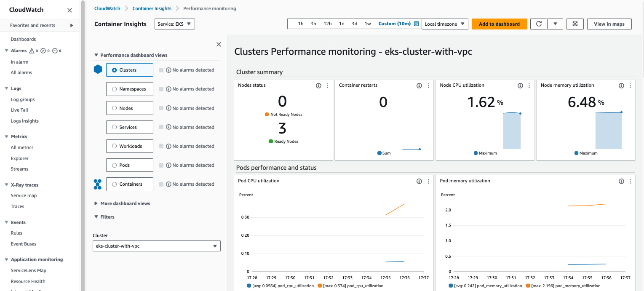The height and width of the screenshot is (291, 644).
Task: Set time range to 12h
Action: (x=327, y=24)
